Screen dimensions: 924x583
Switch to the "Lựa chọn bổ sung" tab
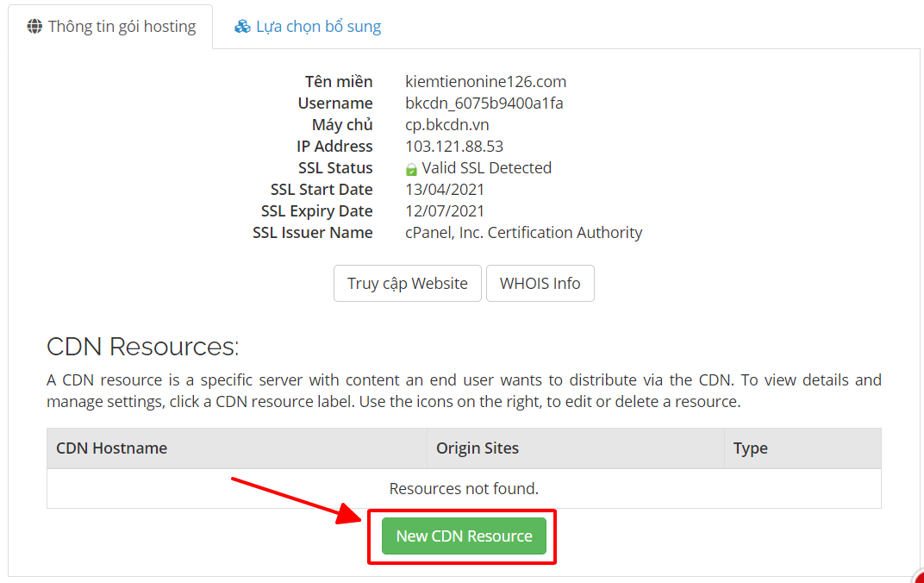[308, 27]
